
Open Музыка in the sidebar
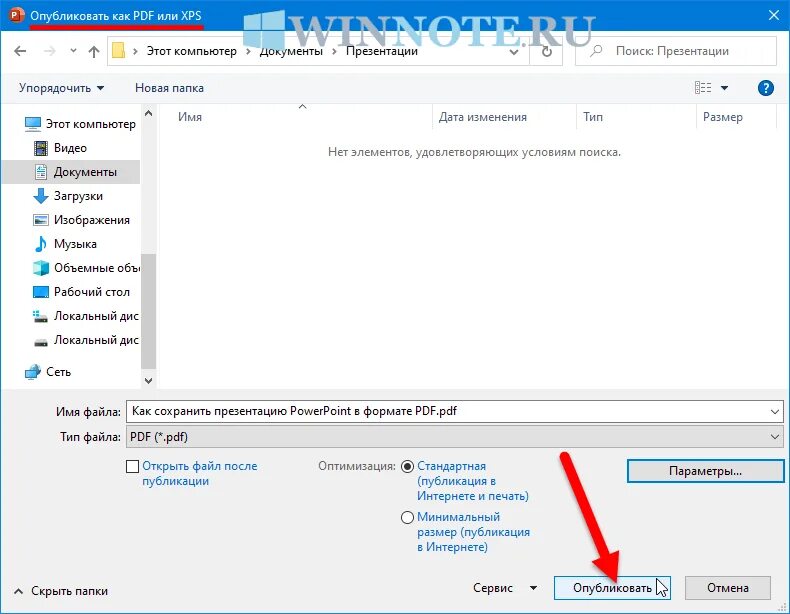pyautogui.click(x=76, y=244)
